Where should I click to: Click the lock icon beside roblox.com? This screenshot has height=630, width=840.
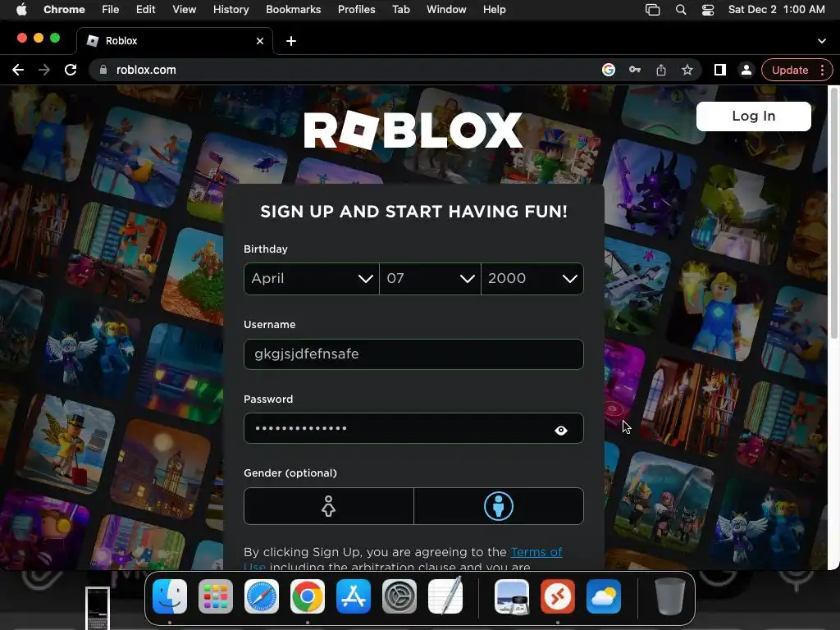(x=103, y=71)
